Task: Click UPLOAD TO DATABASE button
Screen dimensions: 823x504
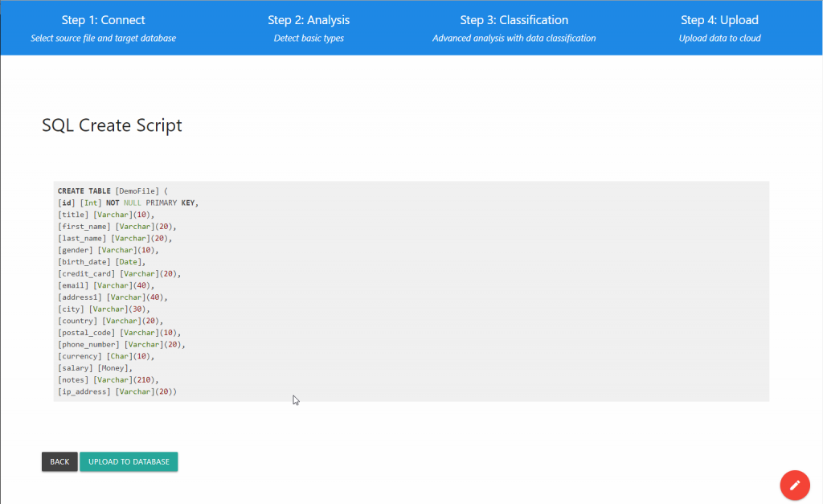Action: click(129, 461)
